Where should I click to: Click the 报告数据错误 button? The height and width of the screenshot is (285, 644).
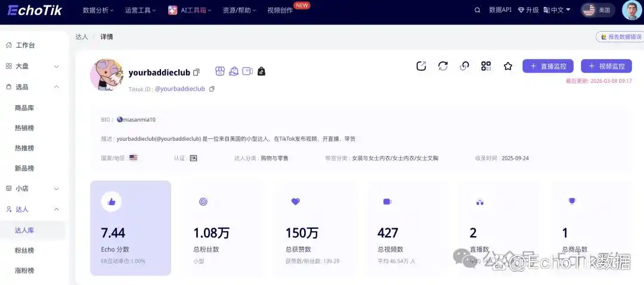click(620, 37)
